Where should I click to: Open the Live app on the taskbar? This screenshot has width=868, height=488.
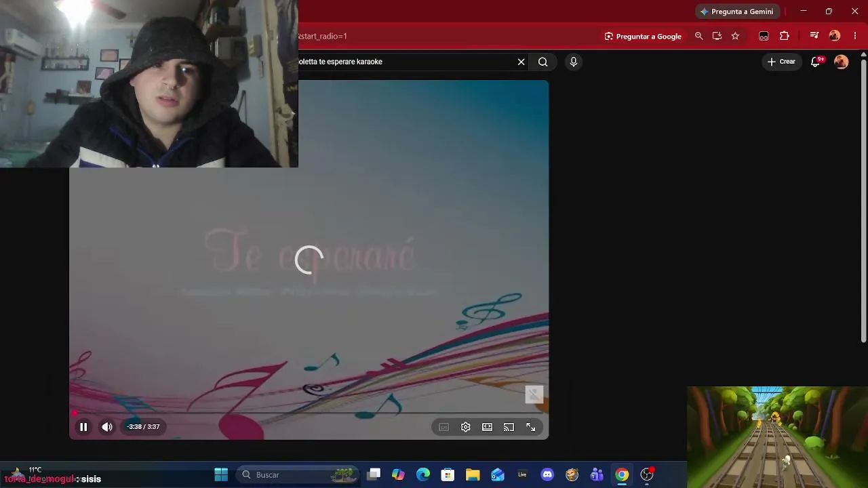(522, 474)
